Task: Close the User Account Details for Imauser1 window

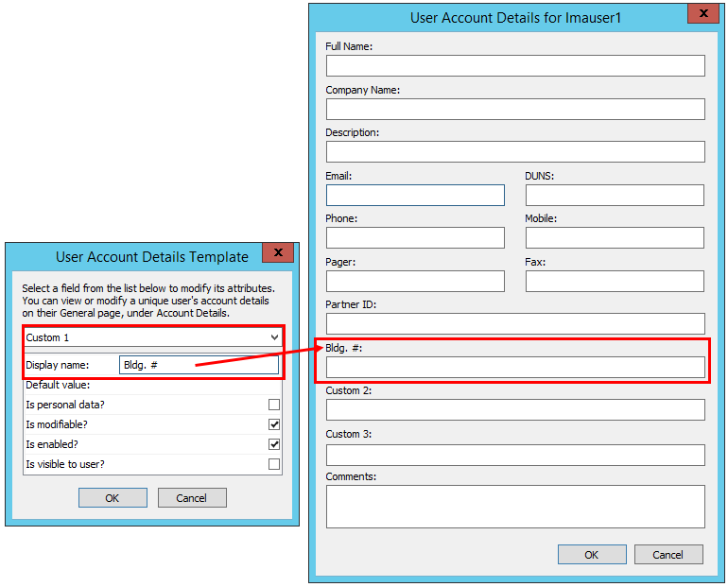Action: [702, 14]
